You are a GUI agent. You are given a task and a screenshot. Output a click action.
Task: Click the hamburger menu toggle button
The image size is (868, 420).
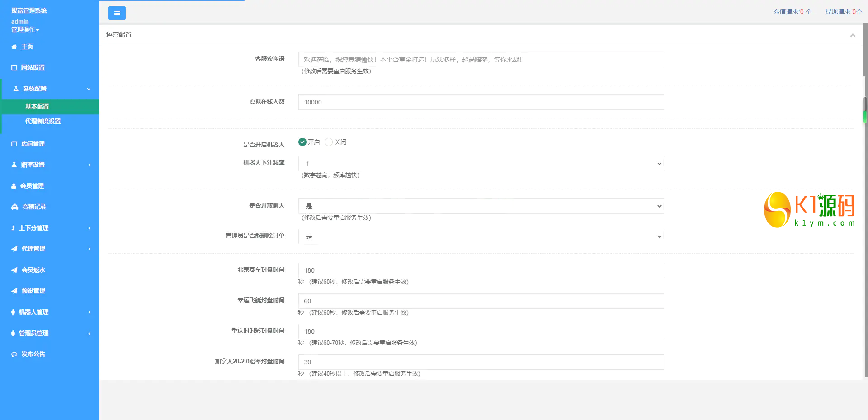[117, 13]
